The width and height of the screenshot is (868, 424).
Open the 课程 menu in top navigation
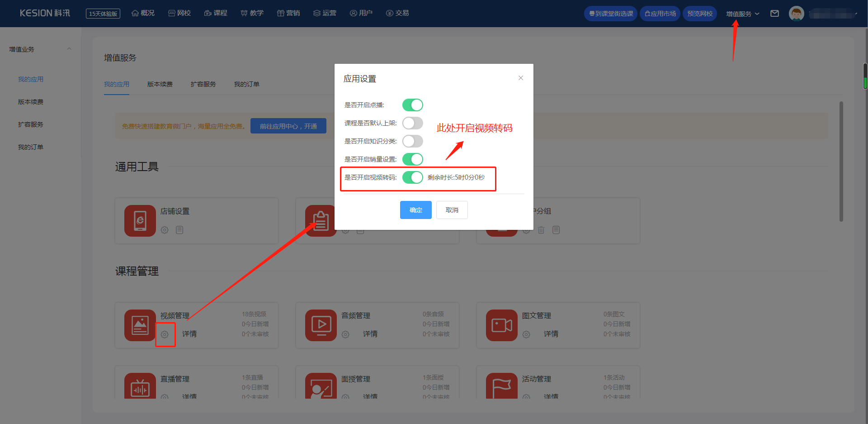click(x=216, y=13)
